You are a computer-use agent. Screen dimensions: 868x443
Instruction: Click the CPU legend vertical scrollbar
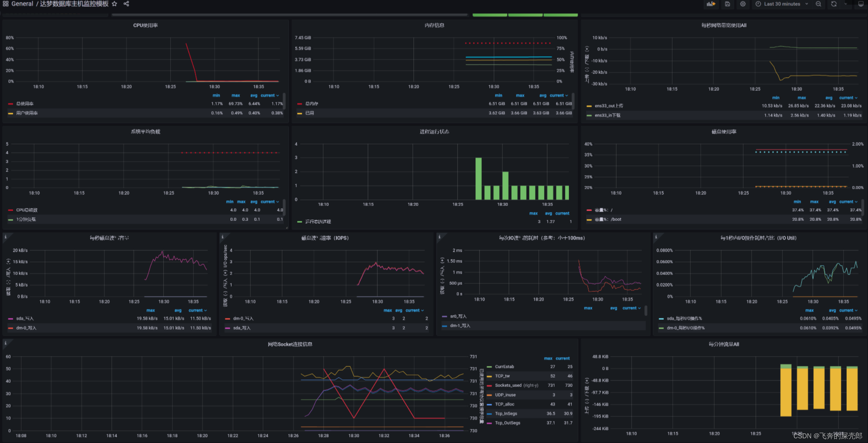[284, 101]
